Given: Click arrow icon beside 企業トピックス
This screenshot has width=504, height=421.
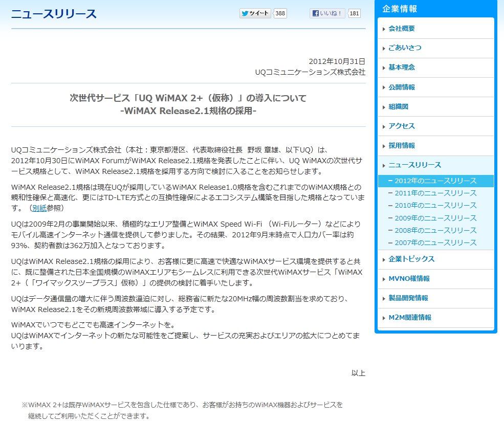Looking at the screenshot, I should coord(384,260).
